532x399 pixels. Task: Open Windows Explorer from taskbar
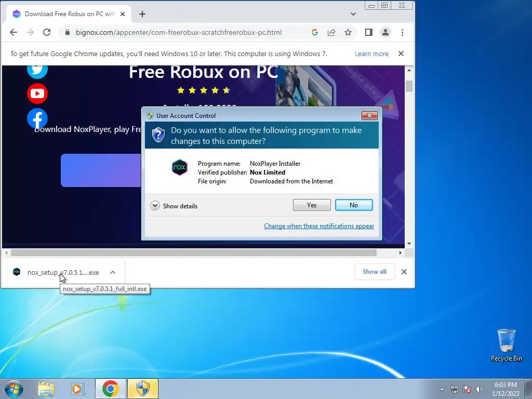point(46,389)
